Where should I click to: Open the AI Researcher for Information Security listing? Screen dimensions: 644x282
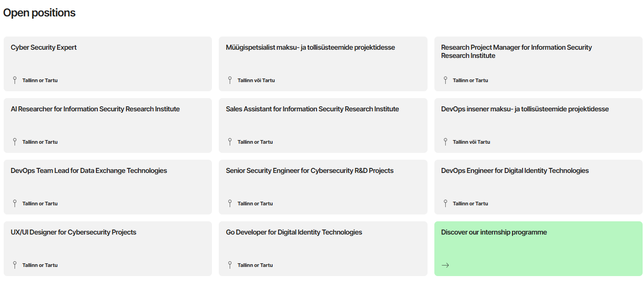coord(107,125)
